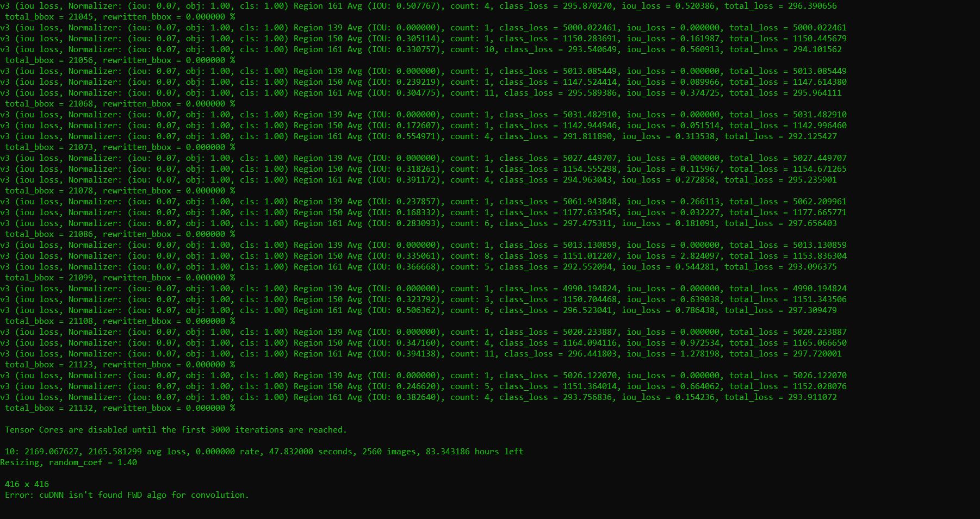
Task: Click the 'total_bbox = 21132' line
Action: (120, 408)
